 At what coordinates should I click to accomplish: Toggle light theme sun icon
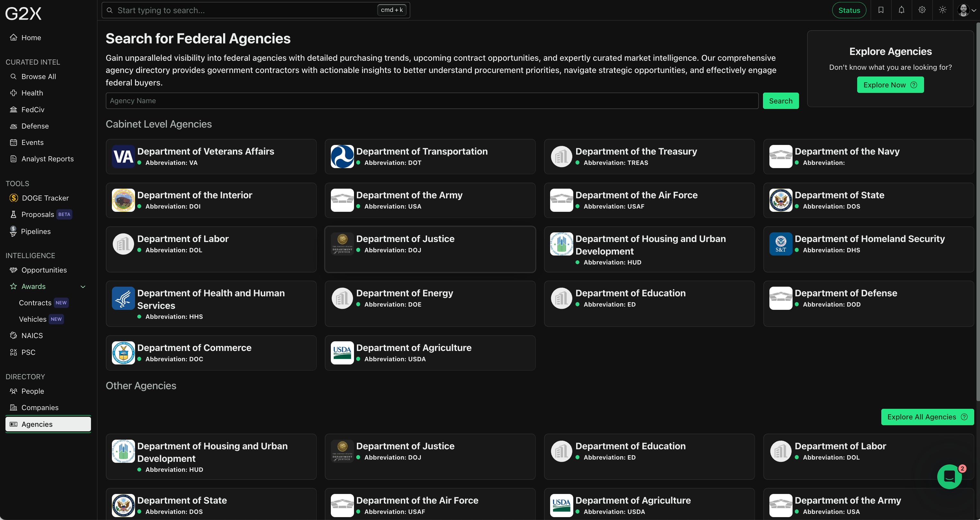942,10
